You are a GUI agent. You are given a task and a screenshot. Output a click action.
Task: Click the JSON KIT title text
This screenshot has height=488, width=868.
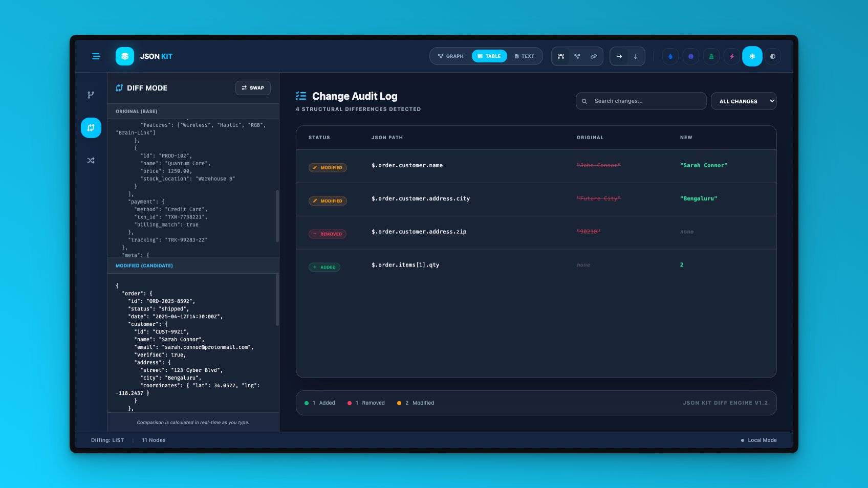pyautogui.click(x=156, y=56)
